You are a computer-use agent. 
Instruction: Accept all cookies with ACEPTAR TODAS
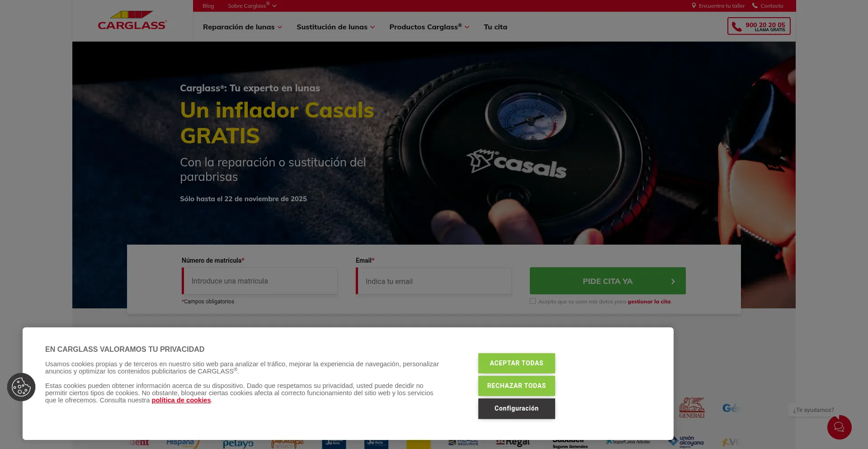[516, 363]
